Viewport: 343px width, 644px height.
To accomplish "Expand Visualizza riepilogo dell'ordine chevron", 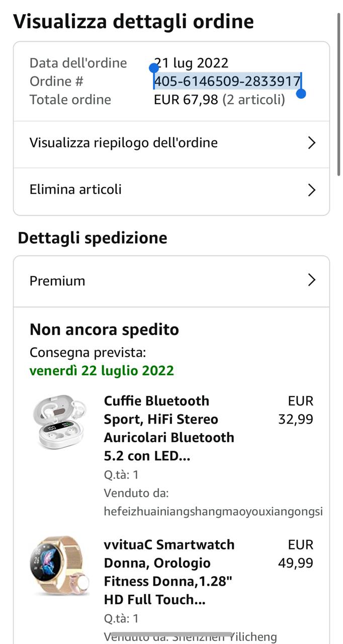I will tap(311, 143).
